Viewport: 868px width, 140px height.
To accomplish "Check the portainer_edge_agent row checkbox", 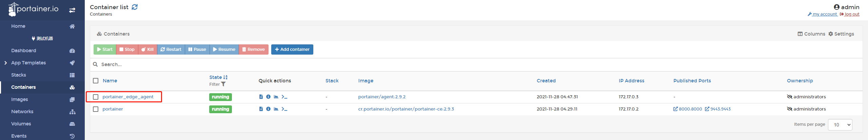I will point(96,97).
